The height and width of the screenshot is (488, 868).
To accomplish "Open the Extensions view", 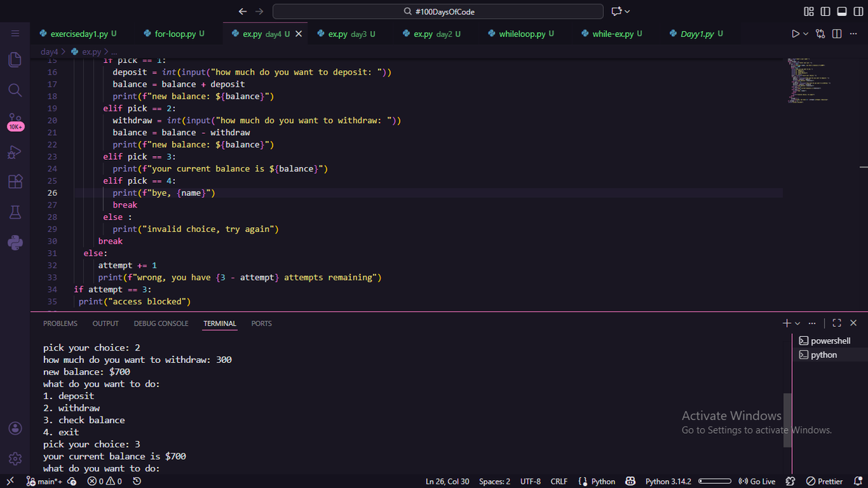I will click(14, 182).
